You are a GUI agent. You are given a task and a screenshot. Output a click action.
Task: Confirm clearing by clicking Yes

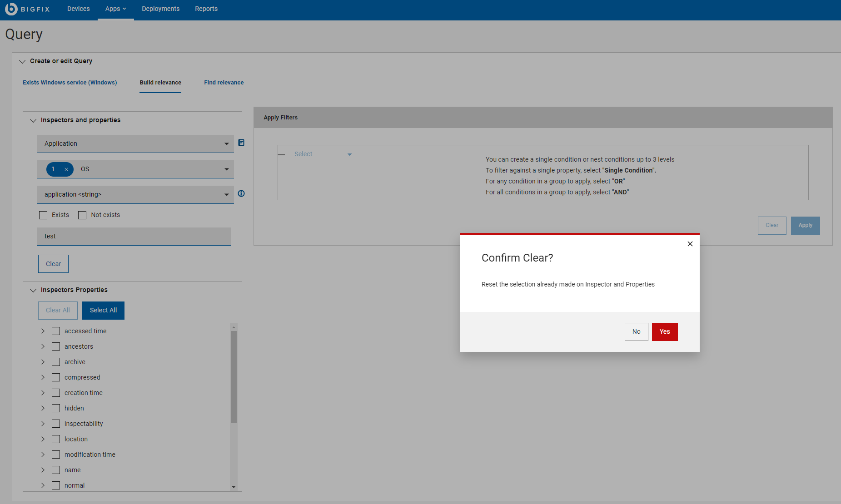pyautogui.click(x=664, y=331)
